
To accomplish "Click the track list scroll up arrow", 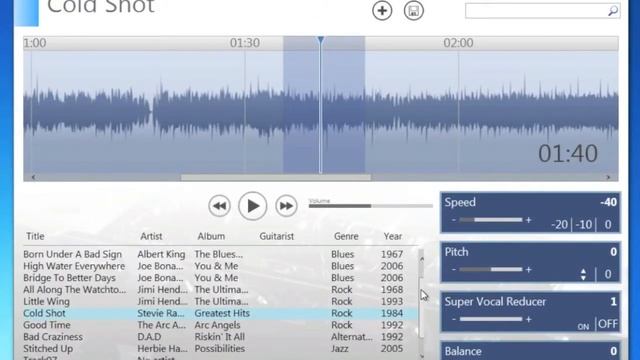I will (422, 259).
